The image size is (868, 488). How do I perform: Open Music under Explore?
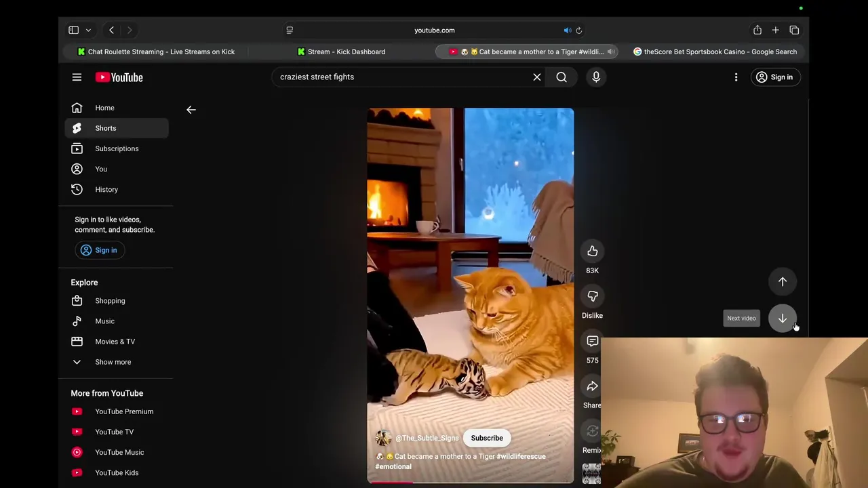(117, 321)
